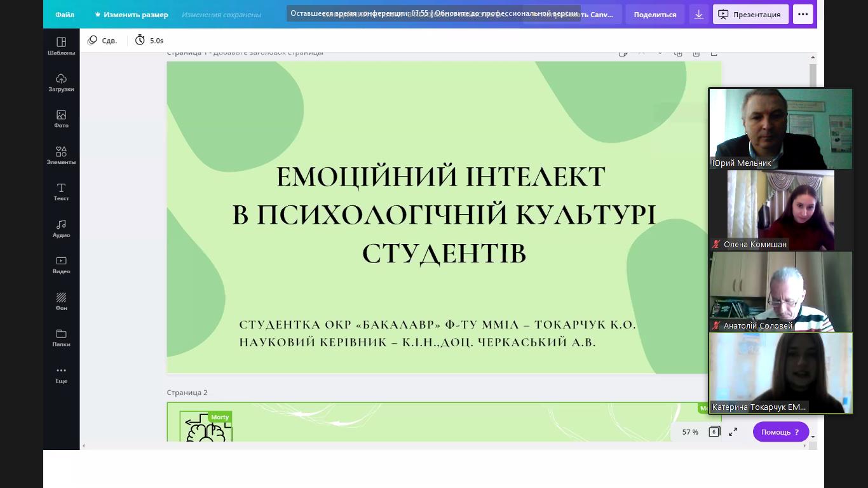This screenshot has width=868, height=488.
Task: Click Олена Комишан video tile
Action: pyautogui.click(x=780, y=210)
